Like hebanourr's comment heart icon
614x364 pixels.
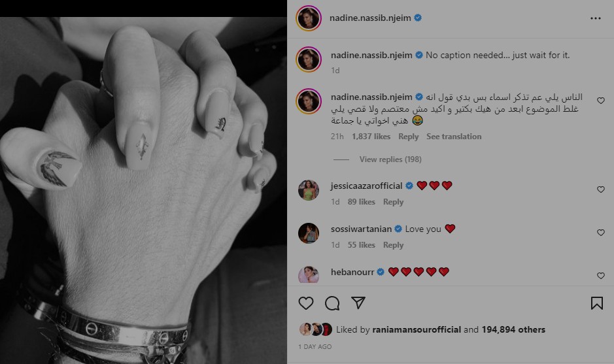pos(601,276)
